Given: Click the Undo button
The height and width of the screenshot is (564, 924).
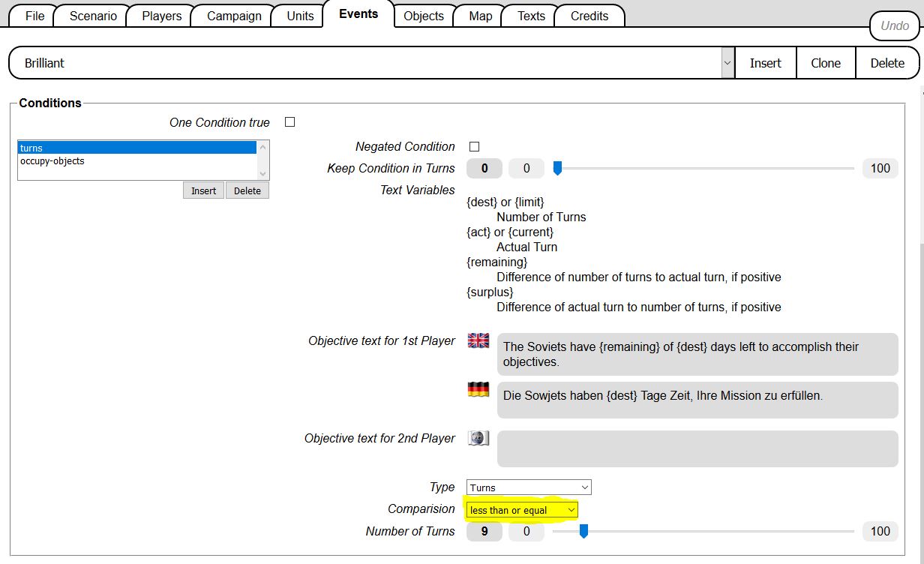Looking at the screenshot, I should click(894, 25).
